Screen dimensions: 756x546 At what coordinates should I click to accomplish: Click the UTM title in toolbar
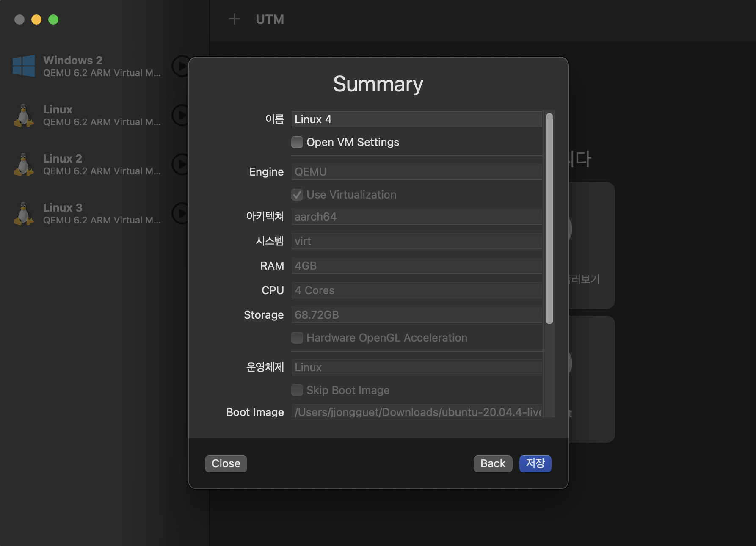[270, 19]
